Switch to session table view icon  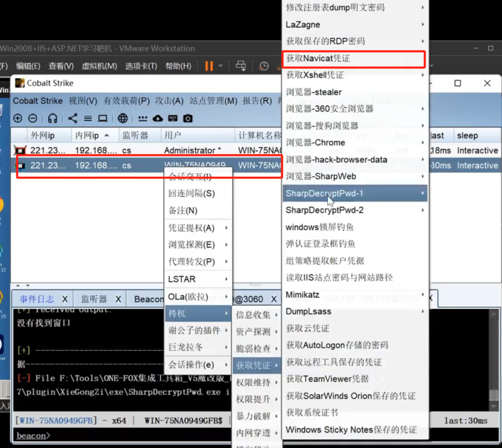pos(88,119)
